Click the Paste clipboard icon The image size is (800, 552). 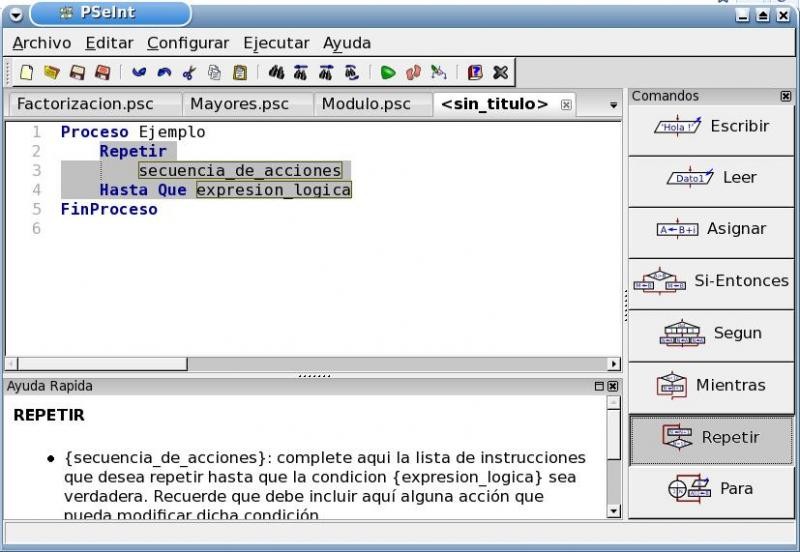tap(240, 72)
